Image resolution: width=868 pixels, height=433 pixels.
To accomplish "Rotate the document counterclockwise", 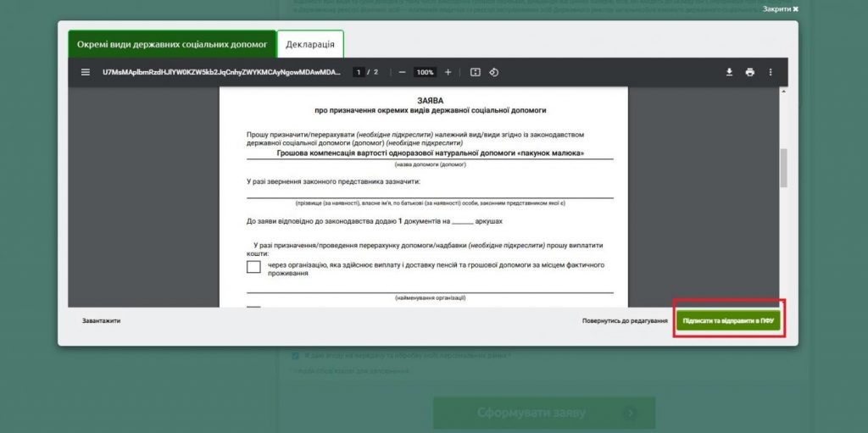I will coord(494,72).
